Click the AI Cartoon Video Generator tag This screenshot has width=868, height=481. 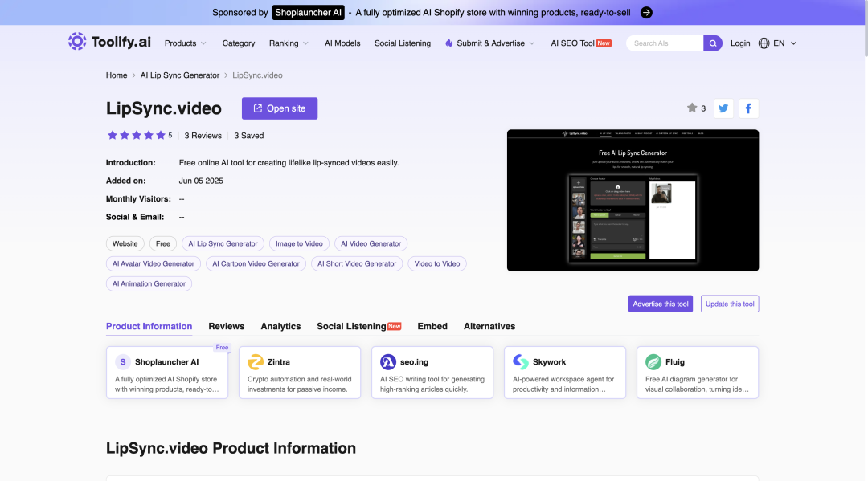click(256, 263)
